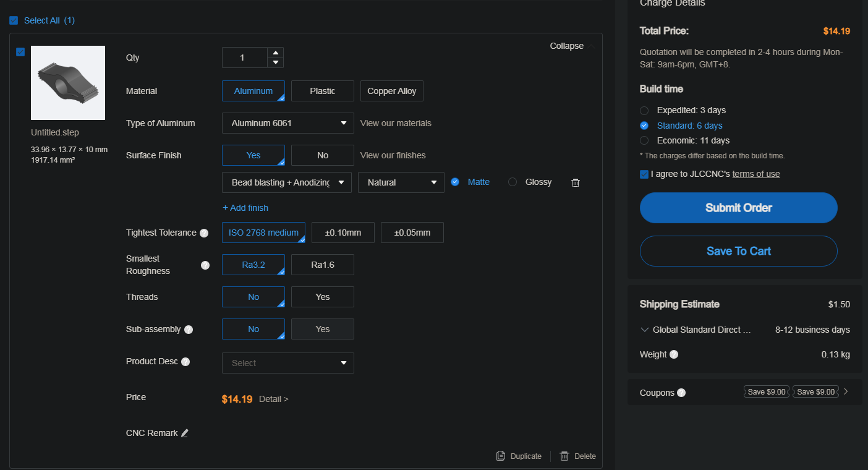Select the Copper Alloy material option
The width and height of the screenshot is (868, 470).
point(391,91)
